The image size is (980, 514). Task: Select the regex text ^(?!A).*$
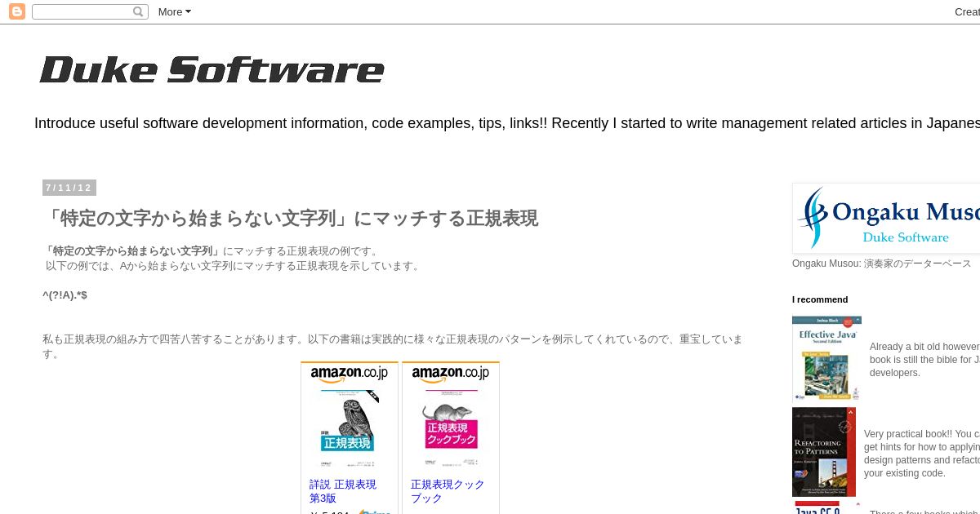coord(65,295)
